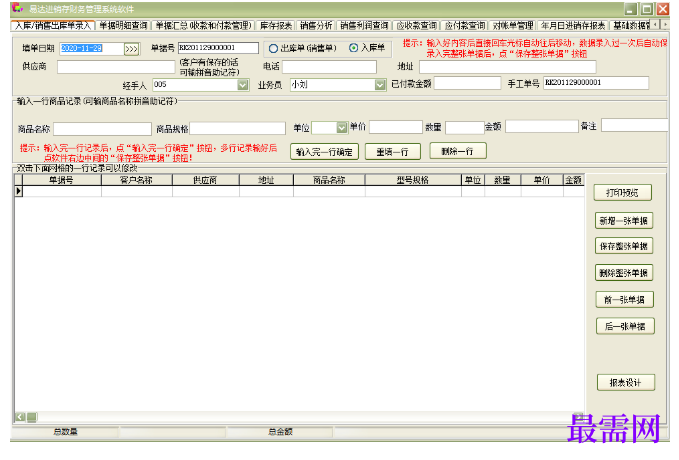This screenshot has width=679, height=460.
Task: Open the 单据明细查询 tab
Action: tap(123, 26)
